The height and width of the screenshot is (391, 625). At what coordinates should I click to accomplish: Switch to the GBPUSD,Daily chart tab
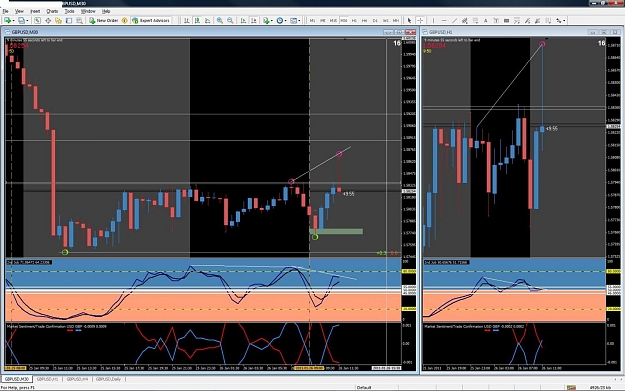[108, 379]
